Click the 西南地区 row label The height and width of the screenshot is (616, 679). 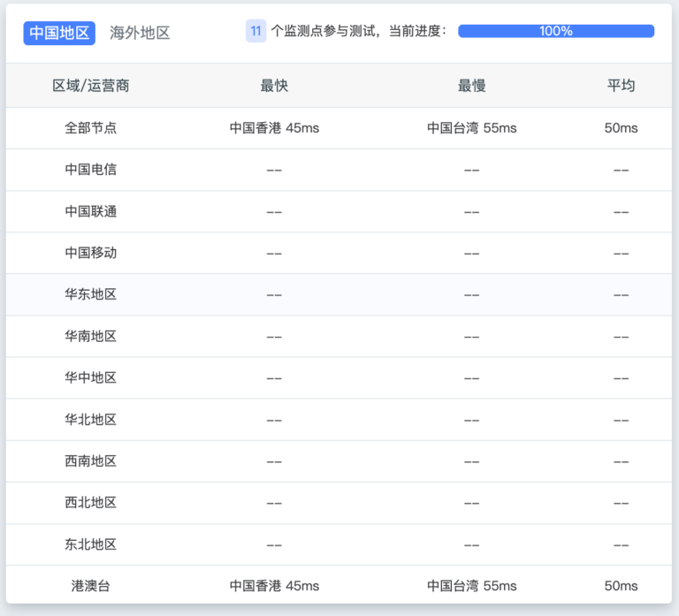(x=91, y=460)
